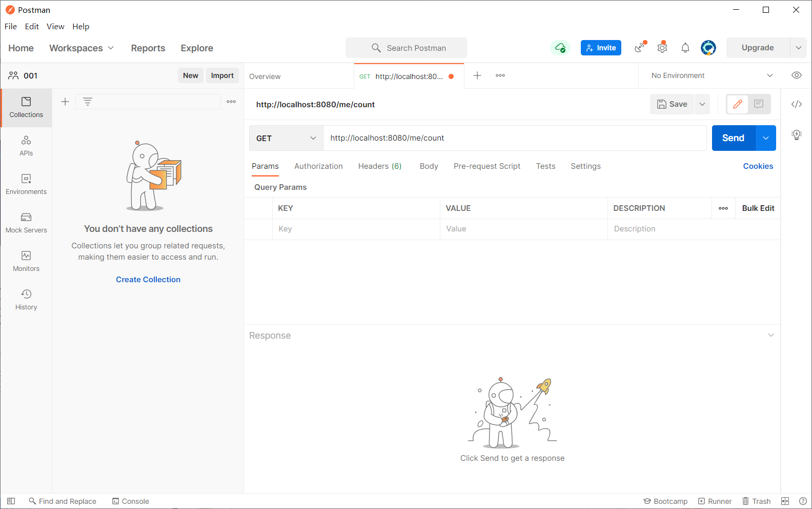The image size is (812, 509).
Task: Click the filter icon in collections search
Action: [x=88, y=102]
